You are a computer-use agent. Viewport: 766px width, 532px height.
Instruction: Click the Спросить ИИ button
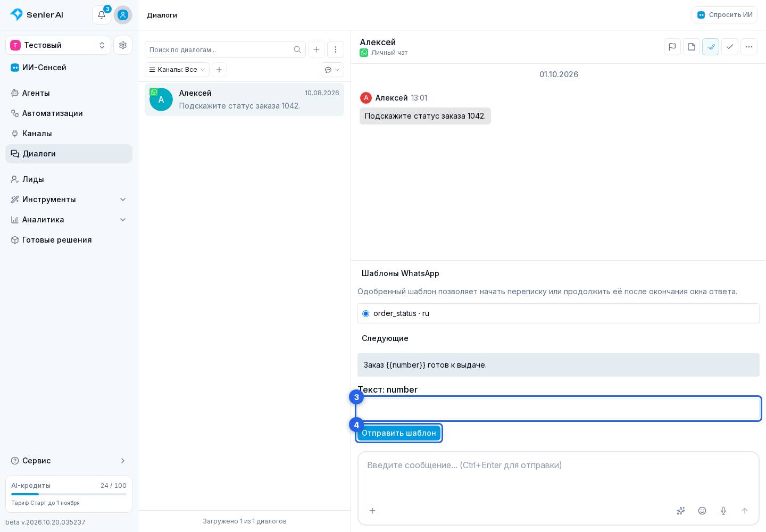coord(725,15)
